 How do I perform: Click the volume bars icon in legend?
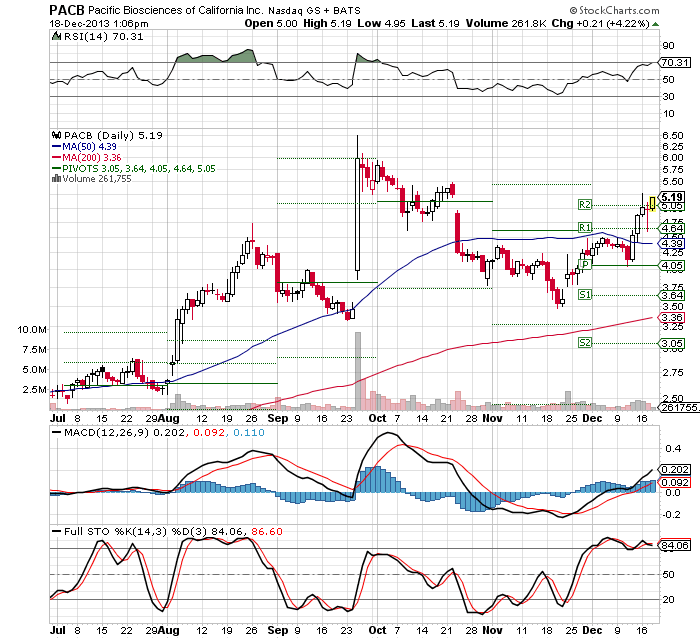tap(56, 179)
